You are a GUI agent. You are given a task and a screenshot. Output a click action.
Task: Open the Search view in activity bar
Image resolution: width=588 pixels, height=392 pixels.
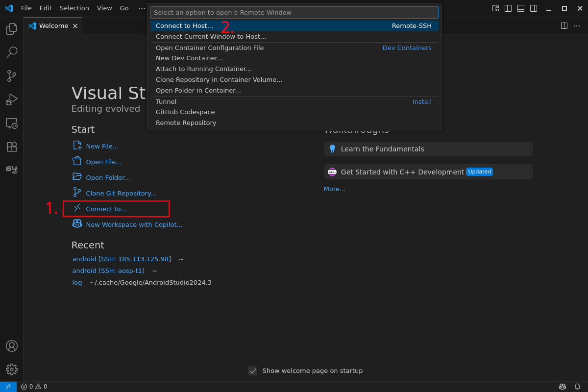tap(12, 52)
